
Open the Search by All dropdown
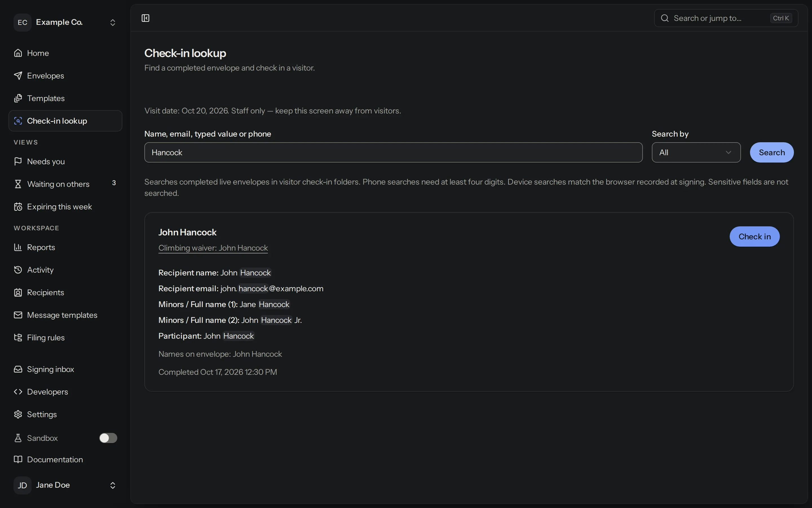click(x=696, y=152)
